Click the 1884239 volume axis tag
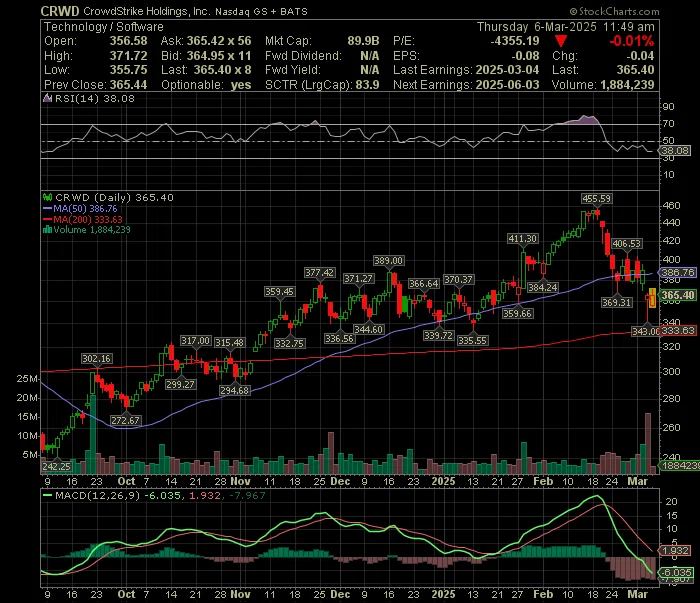 point(680,466)
